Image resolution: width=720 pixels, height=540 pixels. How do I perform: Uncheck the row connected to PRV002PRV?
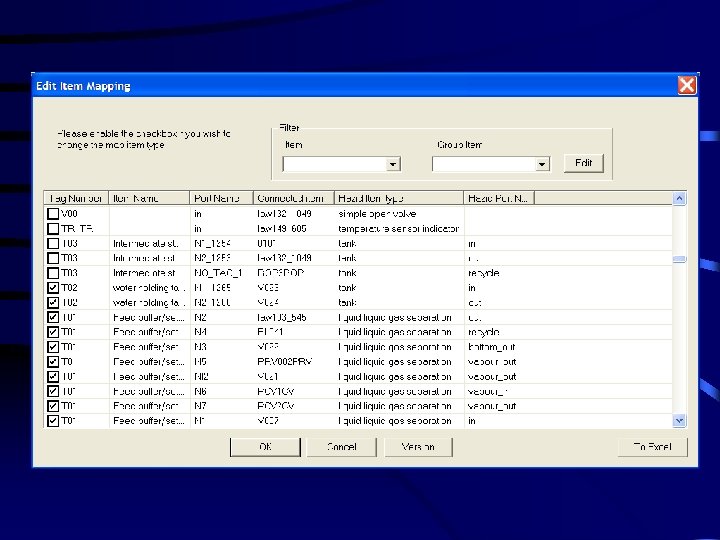click(53, 362)
